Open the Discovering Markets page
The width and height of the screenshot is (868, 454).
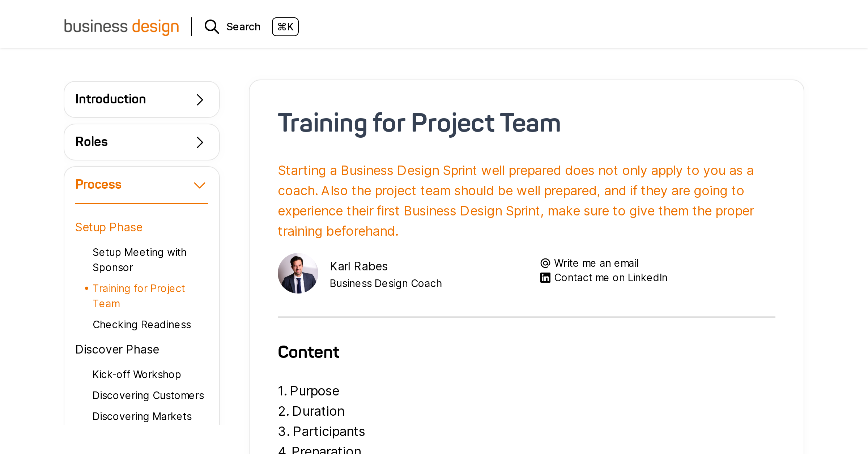tap(142, 416)
